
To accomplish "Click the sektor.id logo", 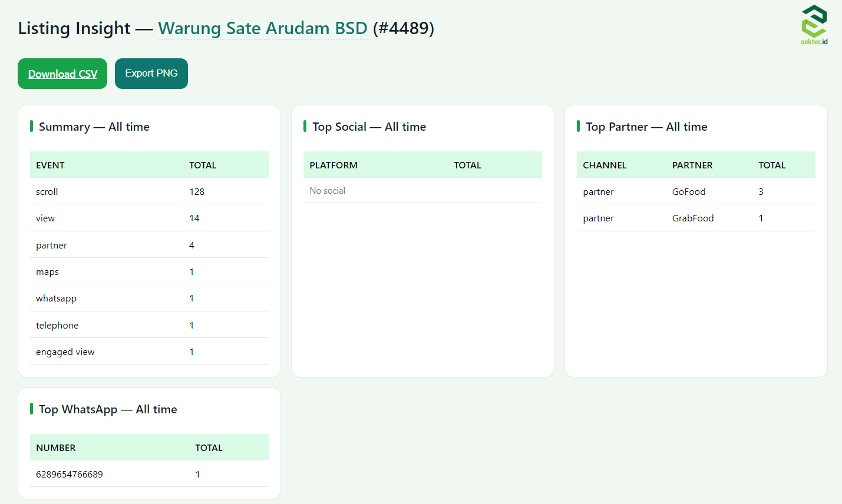I will click(814, 24).
